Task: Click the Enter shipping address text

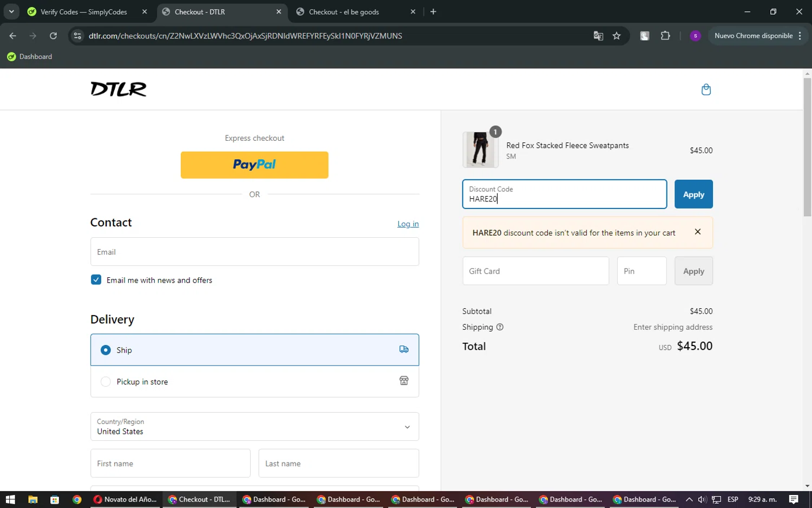Action: (x=673, y=327)
